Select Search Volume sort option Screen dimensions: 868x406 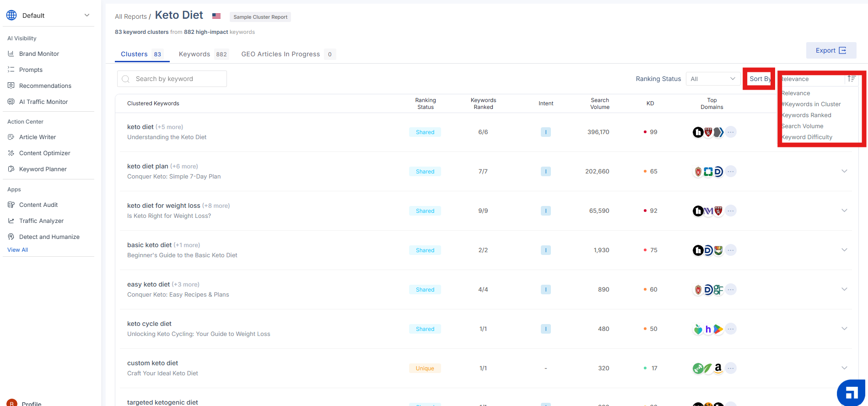click(x=803, y=126)
